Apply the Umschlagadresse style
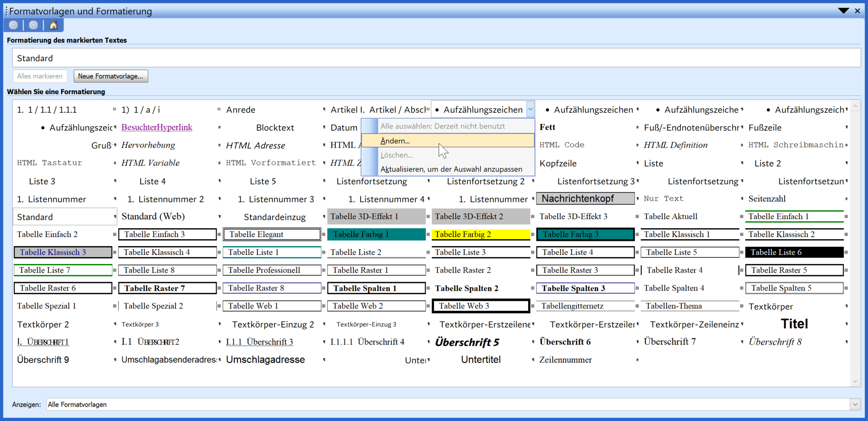Viewport: 868px width, 421px height. click(266, 360)
